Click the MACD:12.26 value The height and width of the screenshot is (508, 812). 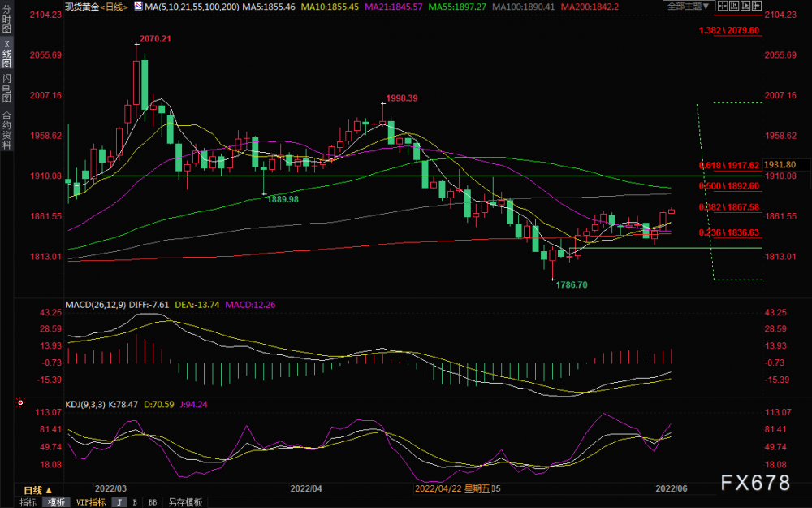point(251,305)
